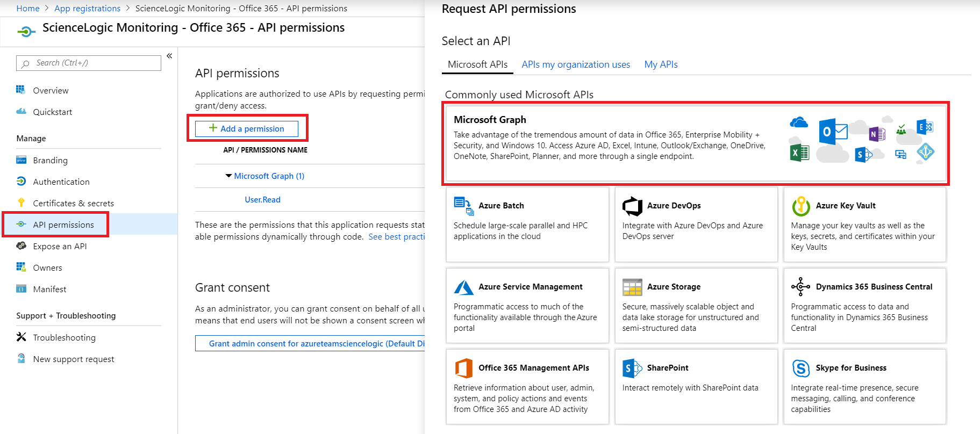
Task: Open Overview in the sidebar
Action: (51, 90)
